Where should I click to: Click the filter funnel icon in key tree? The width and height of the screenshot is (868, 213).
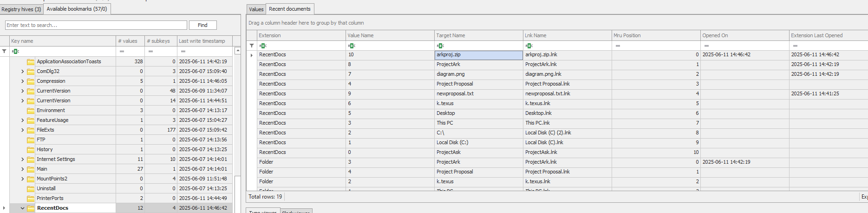click(4, 51)
